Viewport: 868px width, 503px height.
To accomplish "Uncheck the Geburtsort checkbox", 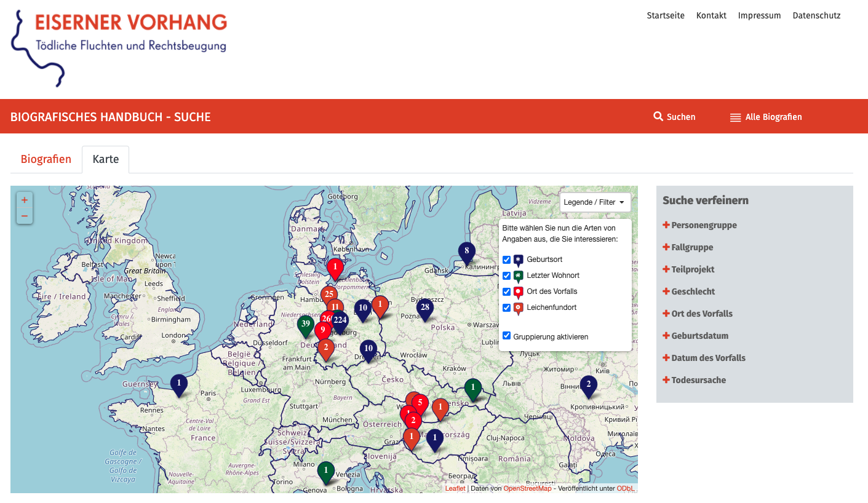I will 507,259.
